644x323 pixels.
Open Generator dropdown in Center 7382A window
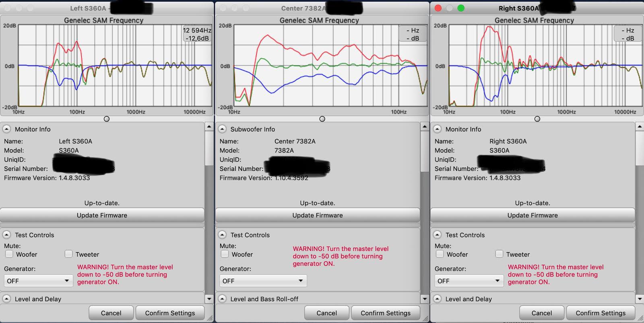coord(263,281)
